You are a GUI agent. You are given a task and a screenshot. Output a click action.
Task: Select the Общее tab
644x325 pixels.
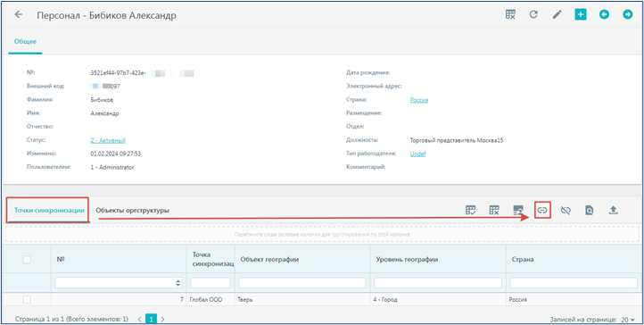[x=26, y=41]
